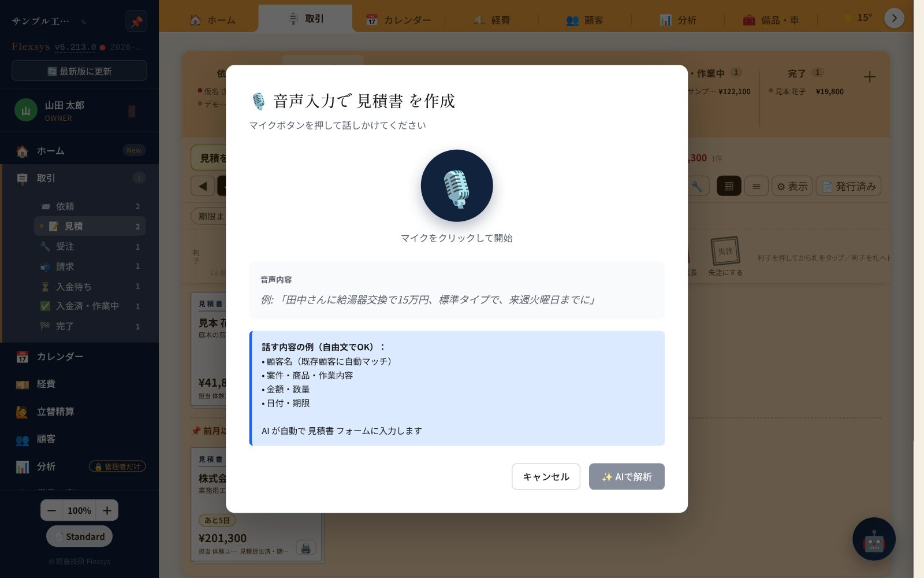Open the 分析 tab in the top bar
The image size is (924, 578).
pos(678,20)
